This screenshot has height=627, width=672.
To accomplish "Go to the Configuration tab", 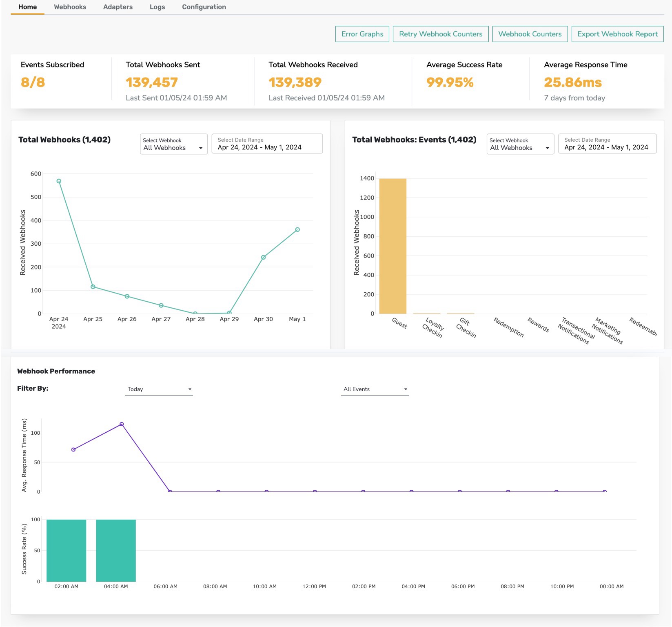I will (x=204, y=7).
